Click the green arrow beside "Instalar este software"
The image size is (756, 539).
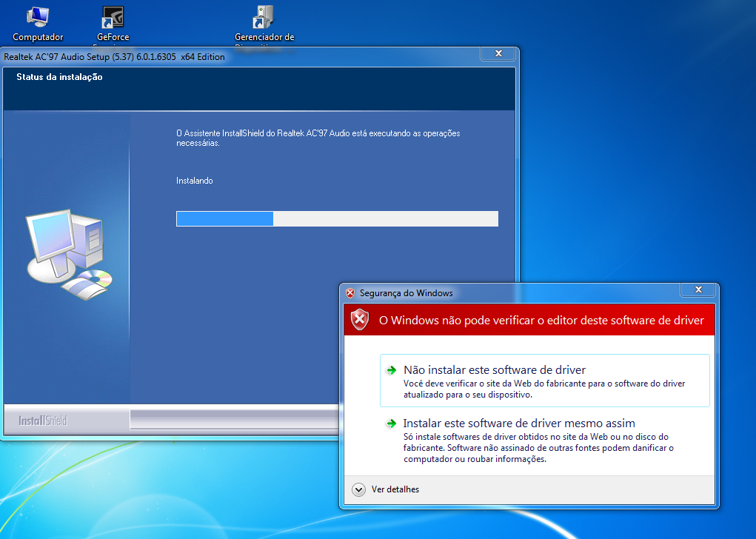391,423
